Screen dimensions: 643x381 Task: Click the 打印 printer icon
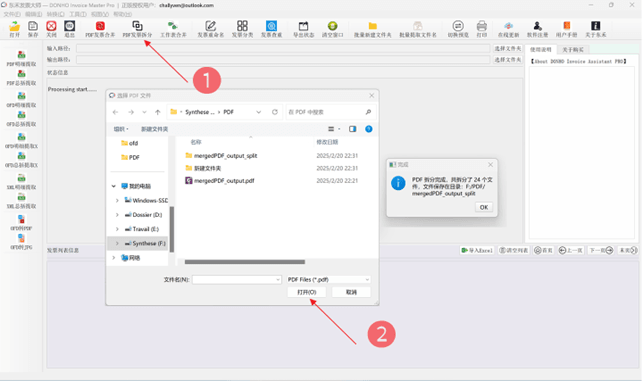482,26
